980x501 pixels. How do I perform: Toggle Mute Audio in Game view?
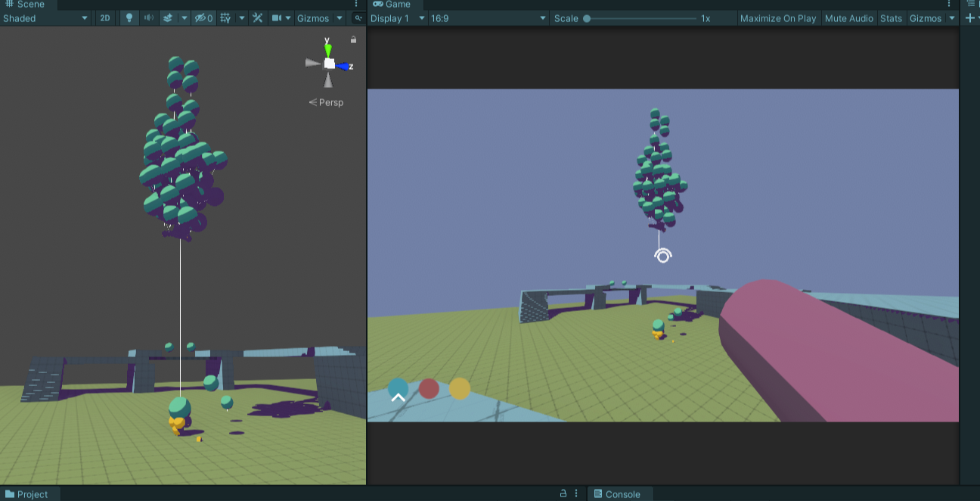[x=849, y=18]
